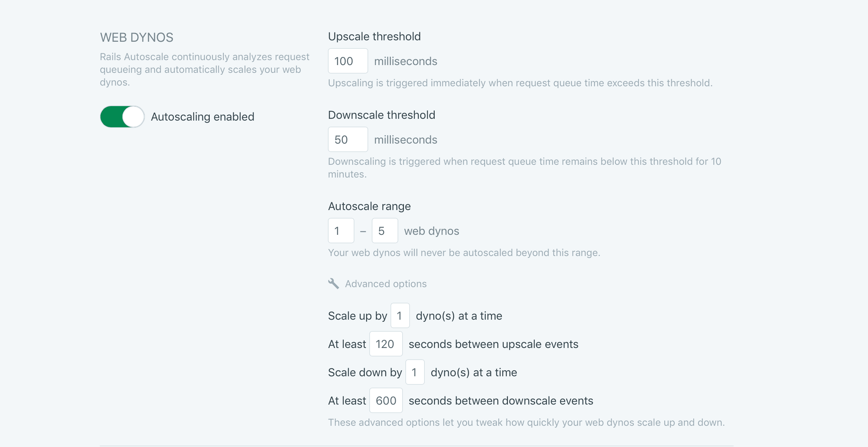868x447 pixels.
Task: Click the Scale down by dynos field
Action: (415, 372)
